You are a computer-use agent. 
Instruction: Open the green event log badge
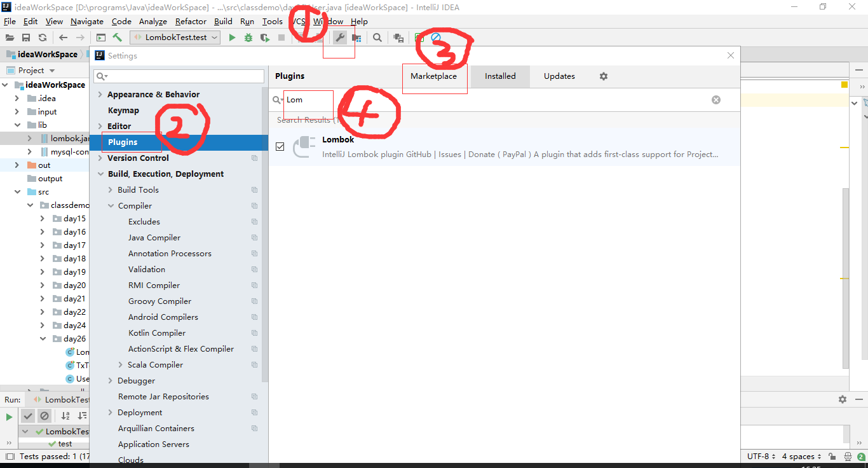tap(860, 457)
